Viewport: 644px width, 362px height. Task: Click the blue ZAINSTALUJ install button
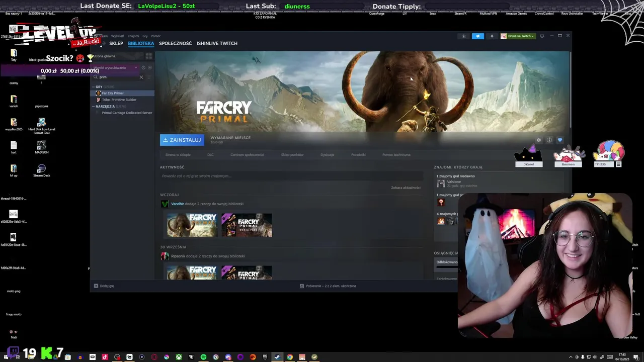click(182, 140)
